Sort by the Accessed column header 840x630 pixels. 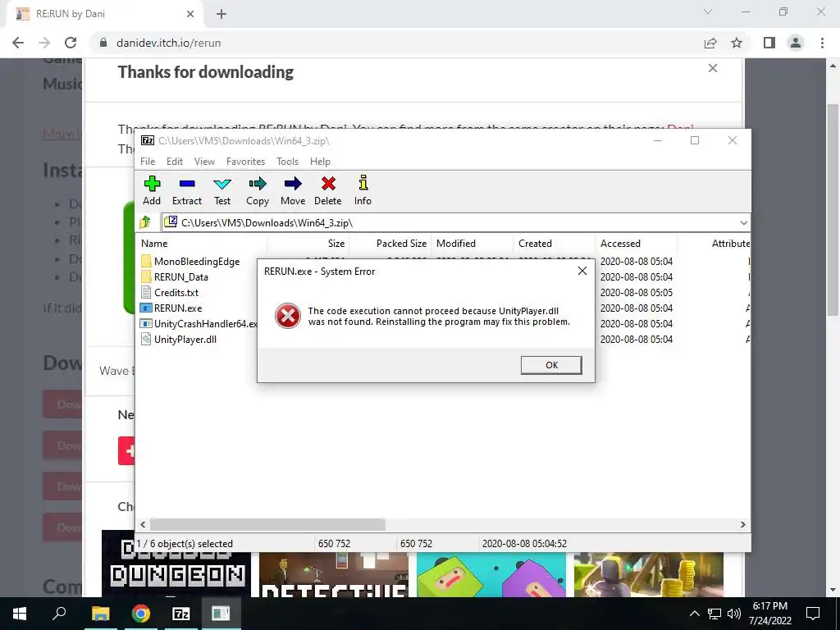(636, 243)
